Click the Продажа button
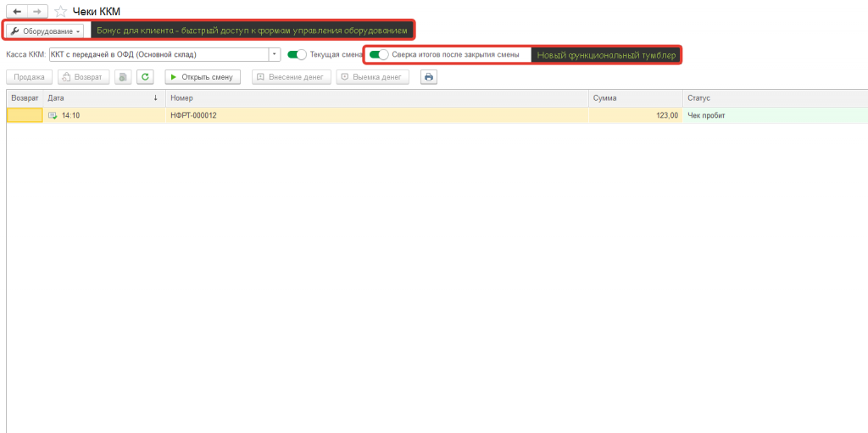 (x=30, y=77)
